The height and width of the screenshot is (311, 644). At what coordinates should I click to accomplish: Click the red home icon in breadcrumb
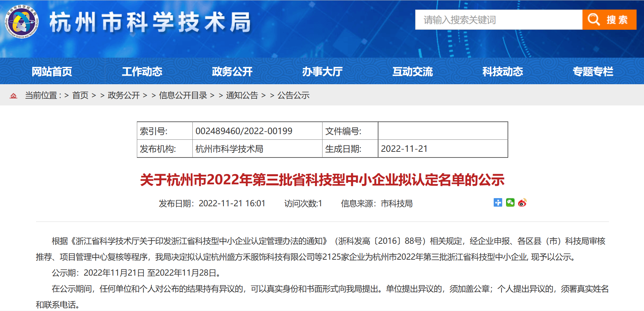pos(13,96)
